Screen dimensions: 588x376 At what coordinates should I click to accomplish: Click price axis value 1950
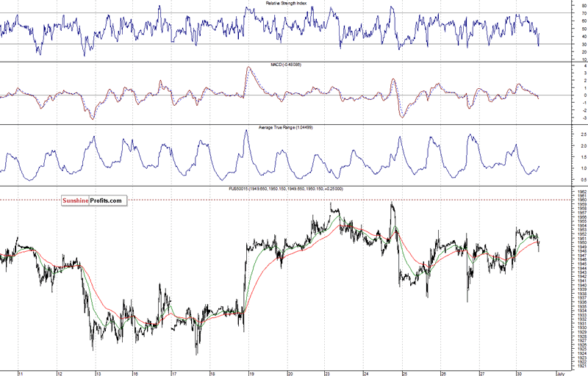coord(582,243)
